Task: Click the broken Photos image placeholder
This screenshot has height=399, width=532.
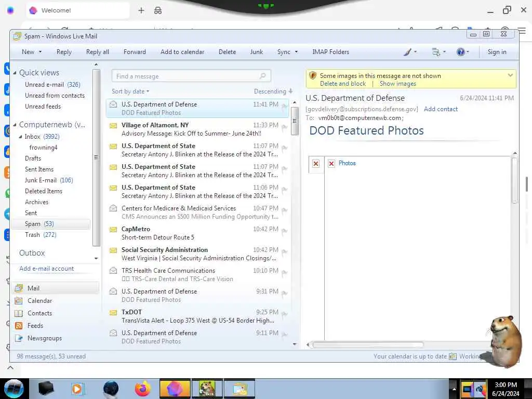Action: click(x=331, y=164)
